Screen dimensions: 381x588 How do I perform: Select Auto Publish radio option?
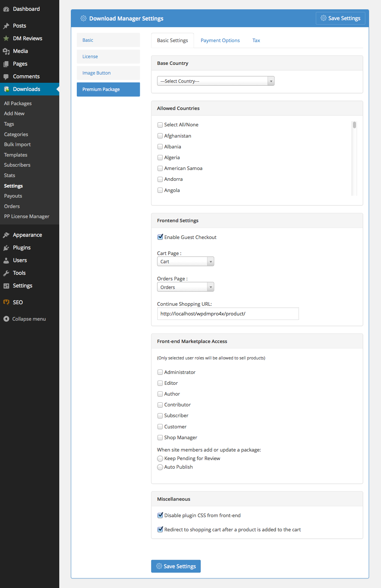(160, 467)
